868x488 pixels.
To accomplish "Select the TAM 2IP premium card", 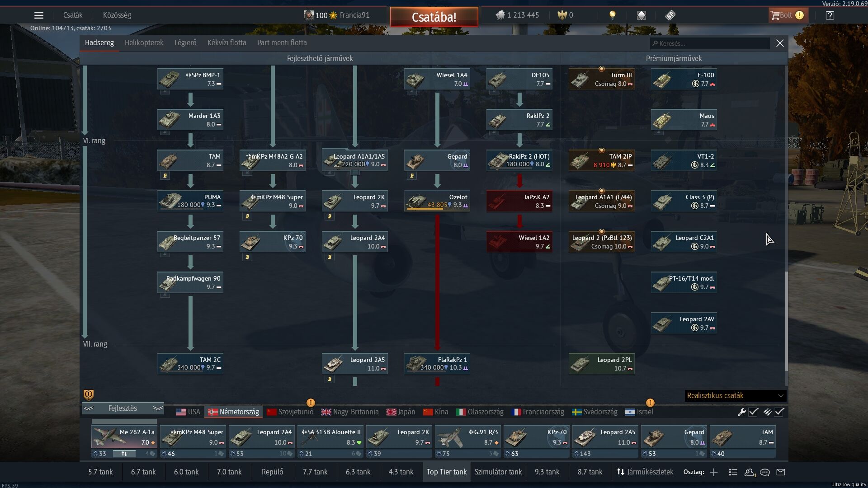I will 602,160.
